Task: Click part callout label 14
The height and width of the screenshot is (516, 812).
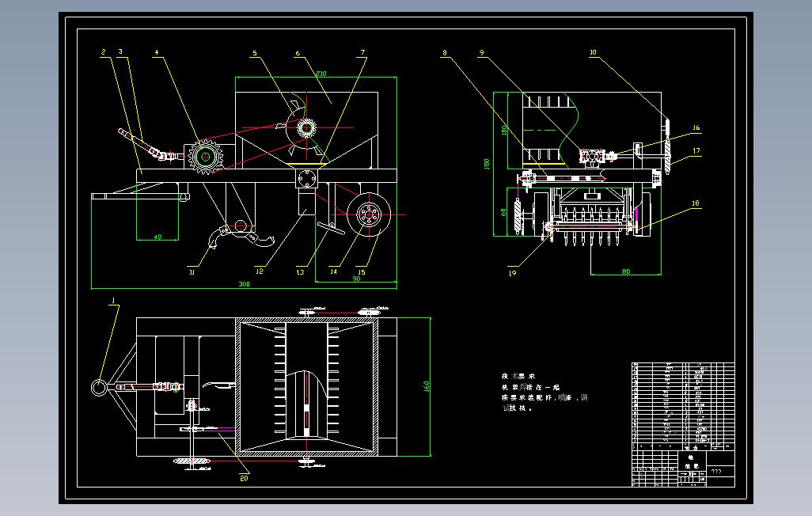Action: click(x=333, y=271)
